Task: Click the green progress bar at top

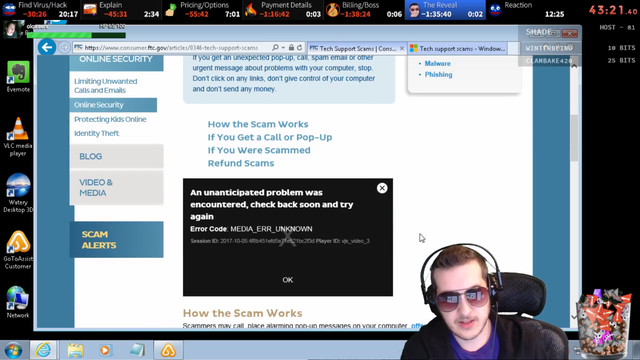Action: pos(76,36)
